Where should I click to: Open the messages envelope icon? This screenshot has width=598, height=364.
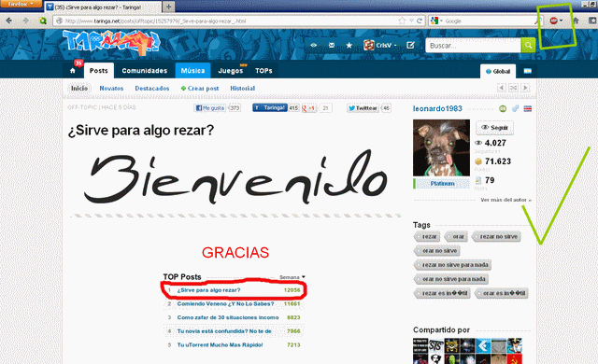tap(332, 46)
